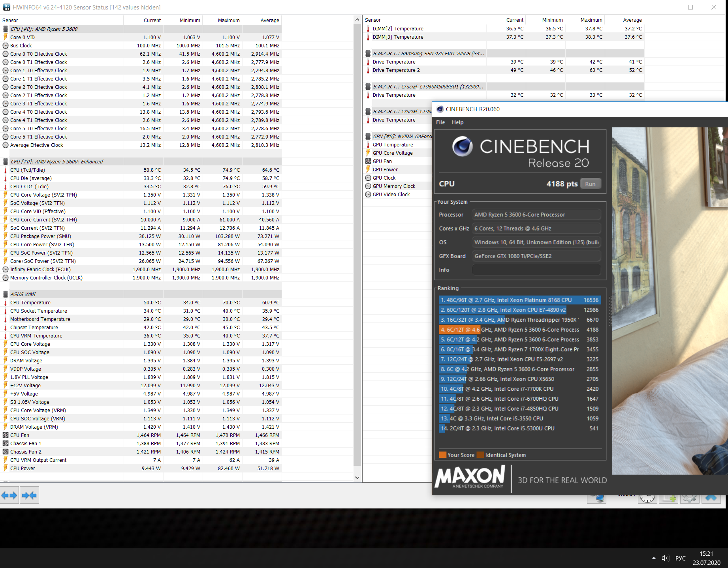This screenshot has height=568, width=728.
Task: Click the thermometer icon beside CPU (Tctl/Tdie)
Action: 6,170
